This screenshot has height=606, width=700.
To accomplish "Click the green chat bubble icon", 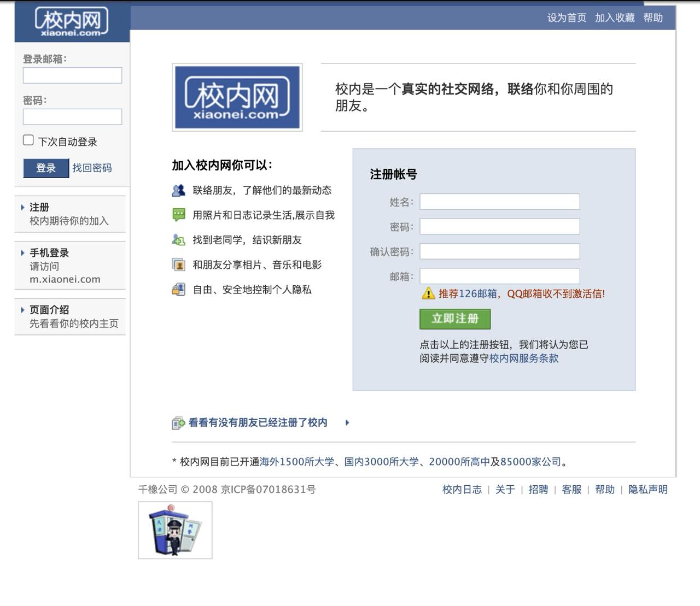I will [x=178, y=215].
